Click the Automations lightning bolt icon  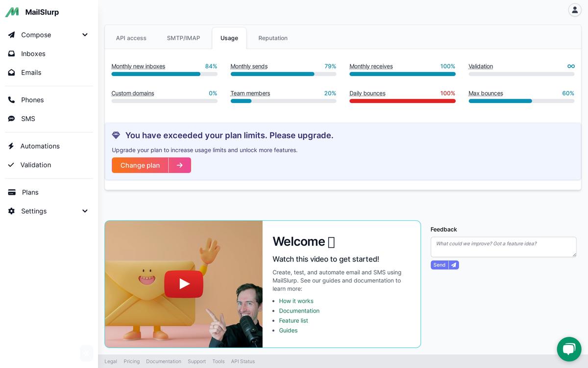pos(11,146)
